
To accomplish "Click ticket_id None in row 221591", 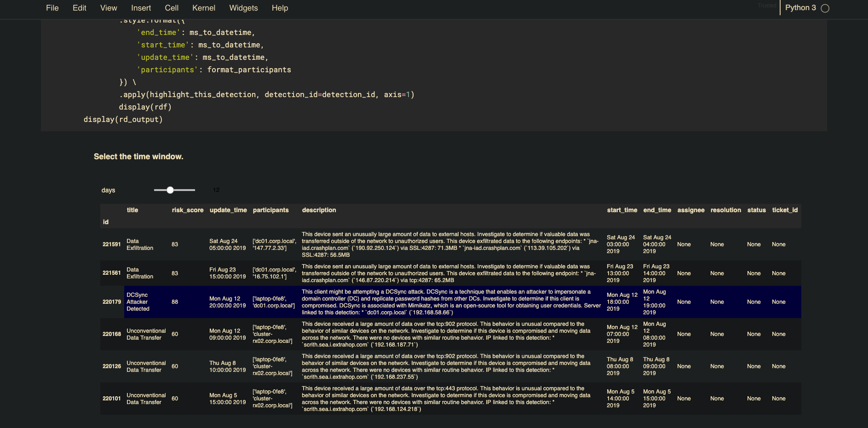I will point(779,244).
